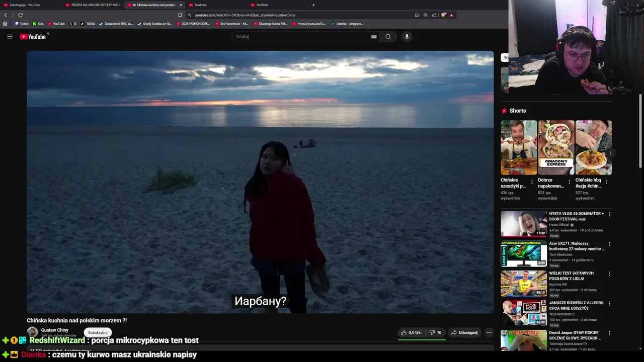Switch to the fourth tab titled YouTube
Viewport: 644px width, 362px height.
tap(216, 5)
